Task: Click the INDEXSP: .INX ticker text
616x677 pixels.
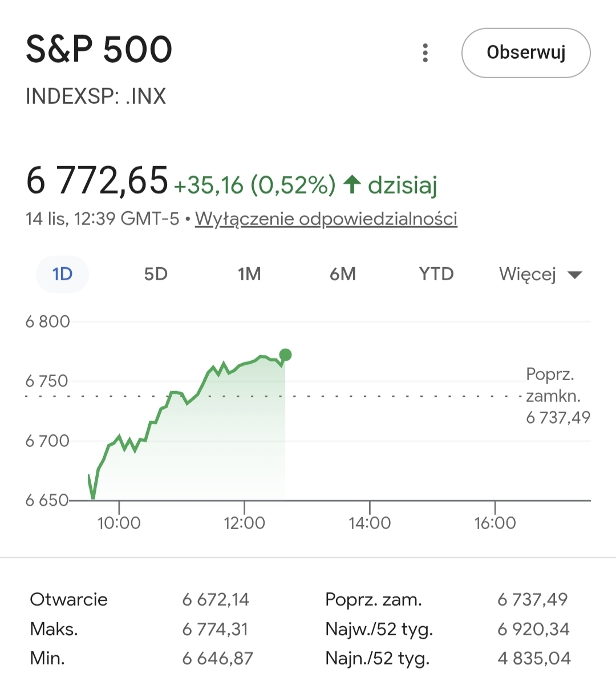Action: [x=96, y=96]
